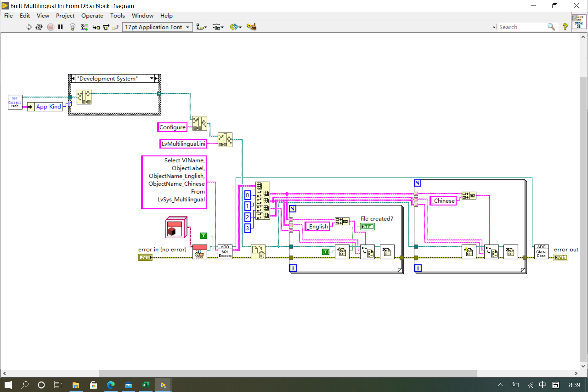Open the Development System case selector dropdown

151,78
